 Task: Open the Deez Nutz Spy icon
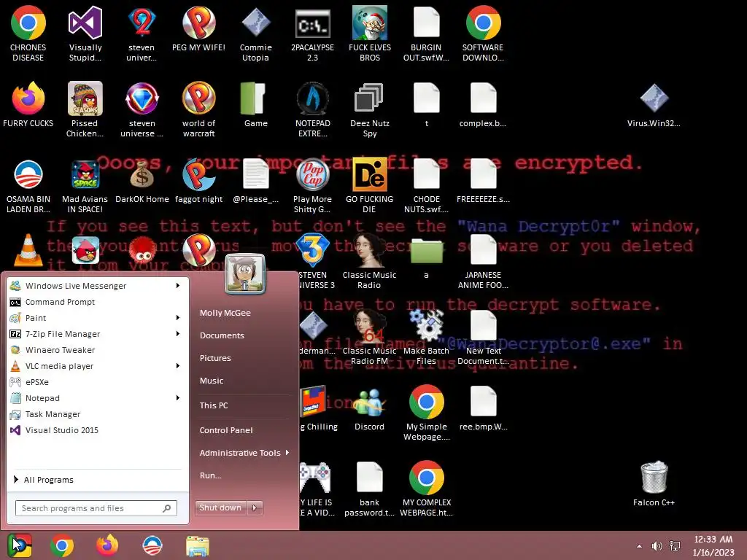click(x=370, y=109)
